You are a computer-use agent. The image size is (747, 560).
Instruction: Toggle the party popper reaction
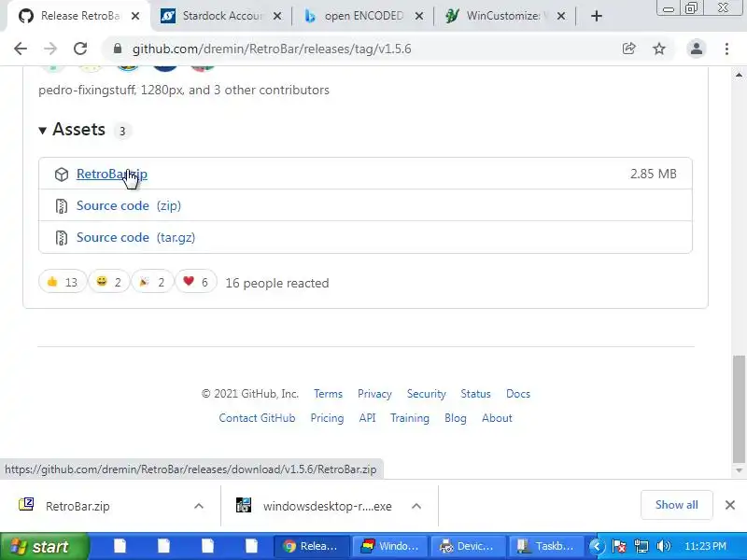coord(152,282)
